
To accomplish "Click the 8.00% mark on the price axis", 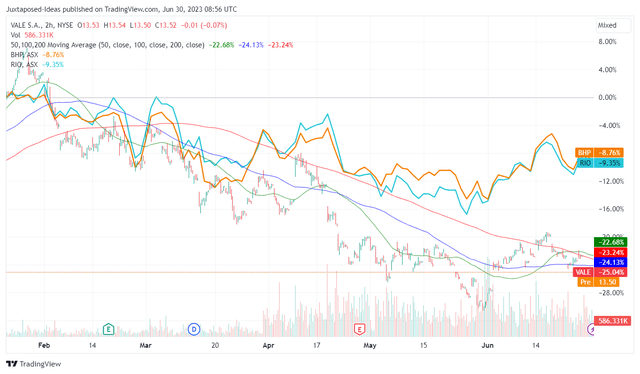I will click(x=607, y=42).
